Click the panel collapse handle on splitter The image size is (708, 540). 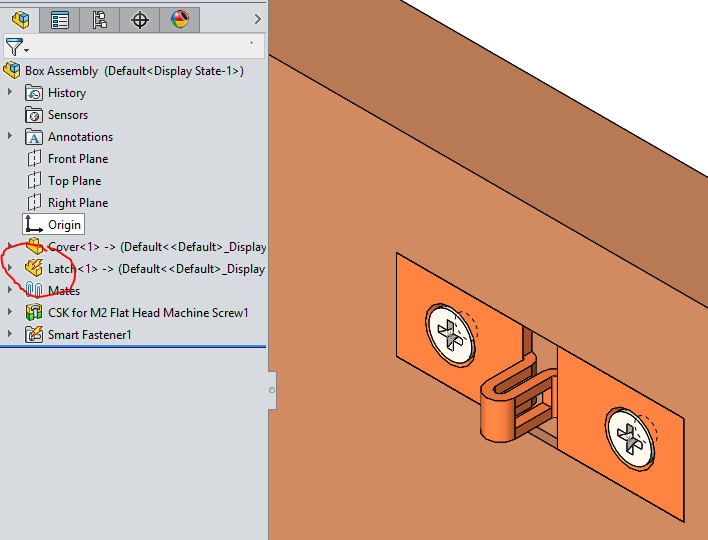[x=272, y=390]
